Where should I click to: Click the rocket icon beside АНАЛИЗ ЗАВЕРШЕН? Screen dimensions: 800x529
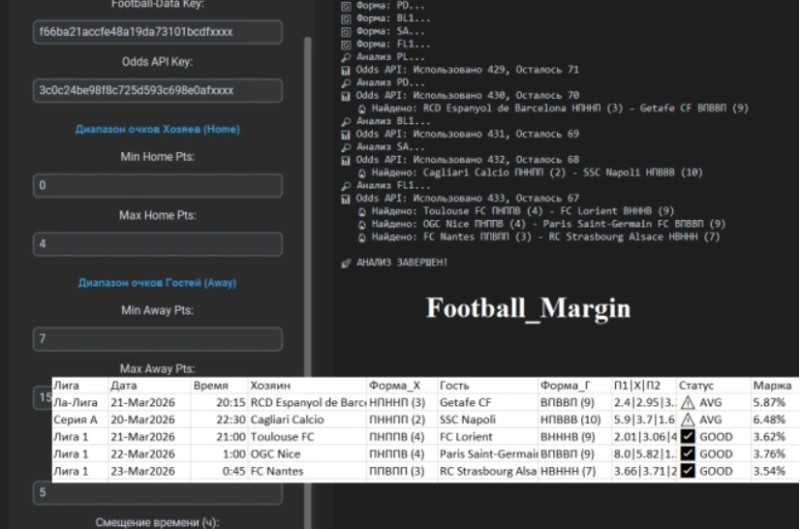coord(346,262)
